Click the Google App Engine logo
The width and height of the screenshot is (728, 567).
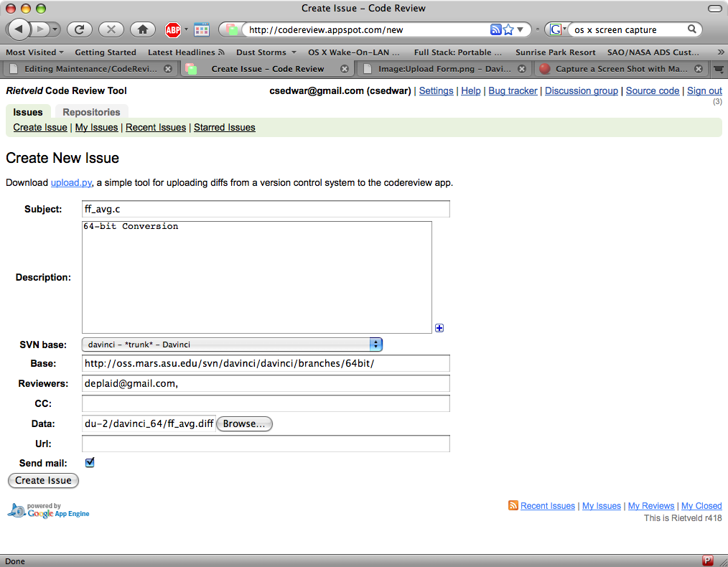click(x=48, y=510)
